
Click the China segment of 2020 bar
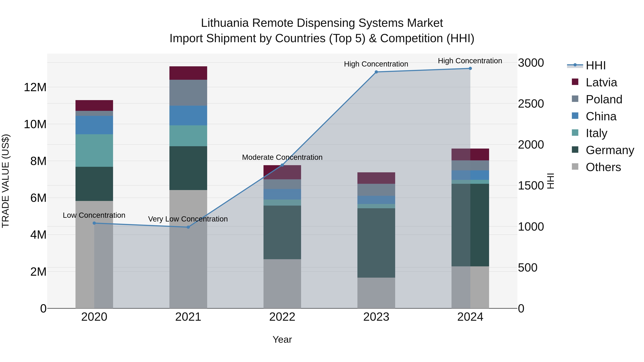[x=94, y=125]
